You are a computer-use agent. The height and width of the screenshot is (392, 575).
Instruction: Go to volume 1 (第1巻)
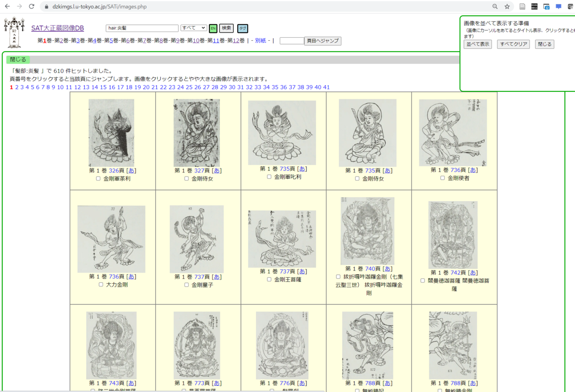[46, 41]
